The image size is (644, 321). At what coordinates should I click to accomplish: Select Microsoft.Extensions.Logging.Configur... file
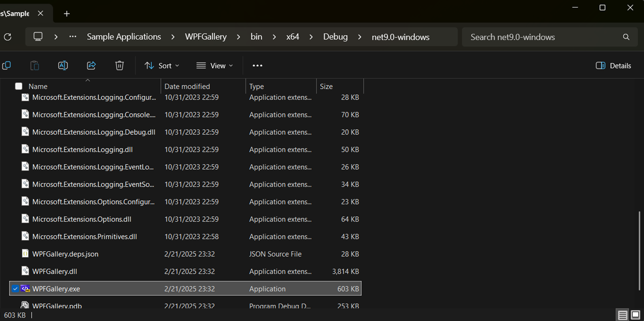[94, 97]
